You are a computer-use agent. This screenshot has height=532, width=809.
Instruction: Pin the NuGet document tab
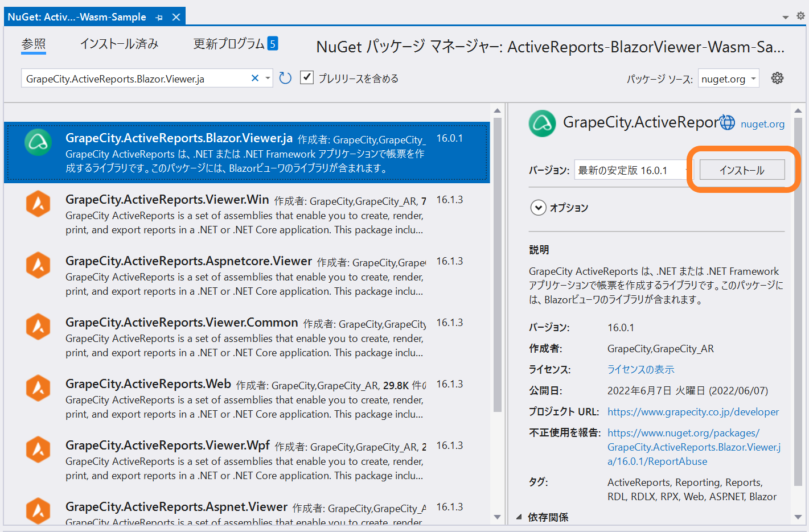click(159, 18)
